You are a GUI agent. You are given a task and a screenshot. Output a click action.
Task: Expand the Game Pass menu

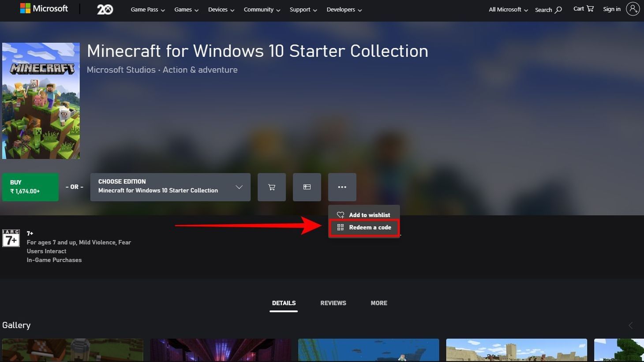tap(148, 10)
